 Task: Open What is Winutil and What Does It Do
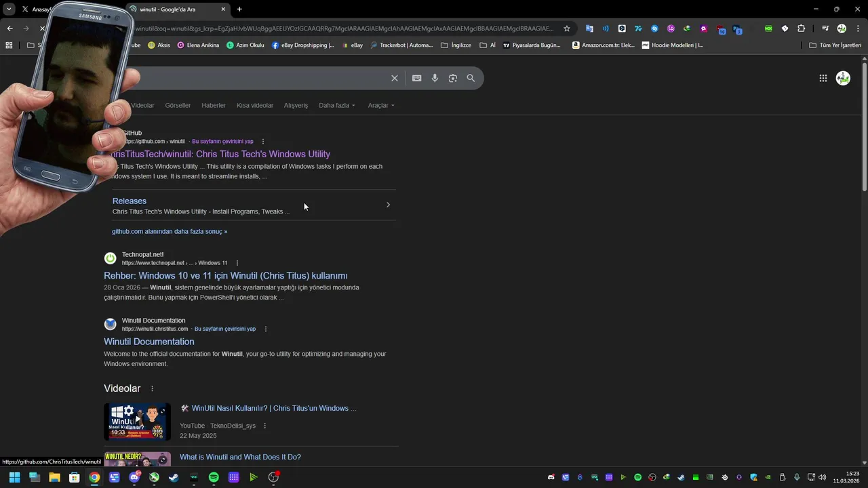coord(240,457)
